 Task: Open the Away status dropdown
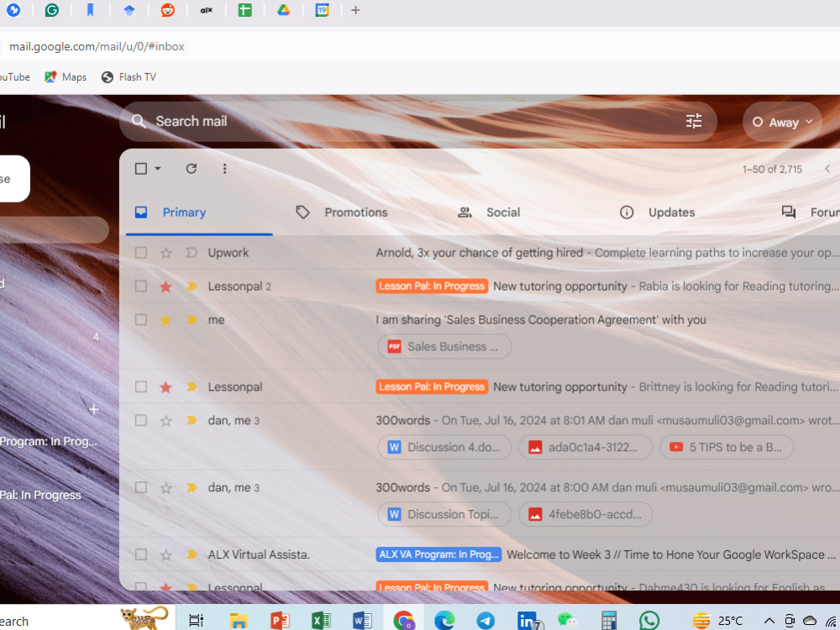tap(782, 122)
